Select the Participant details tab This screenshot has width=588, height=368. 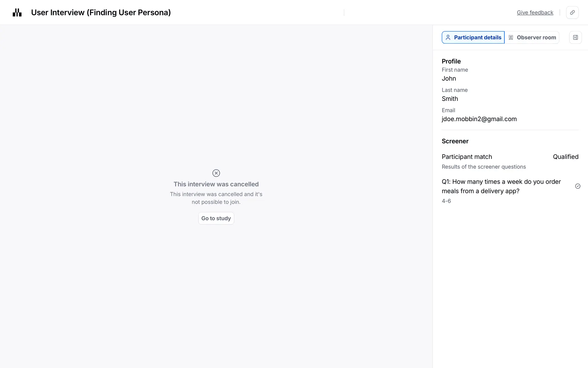click(473, 37)
